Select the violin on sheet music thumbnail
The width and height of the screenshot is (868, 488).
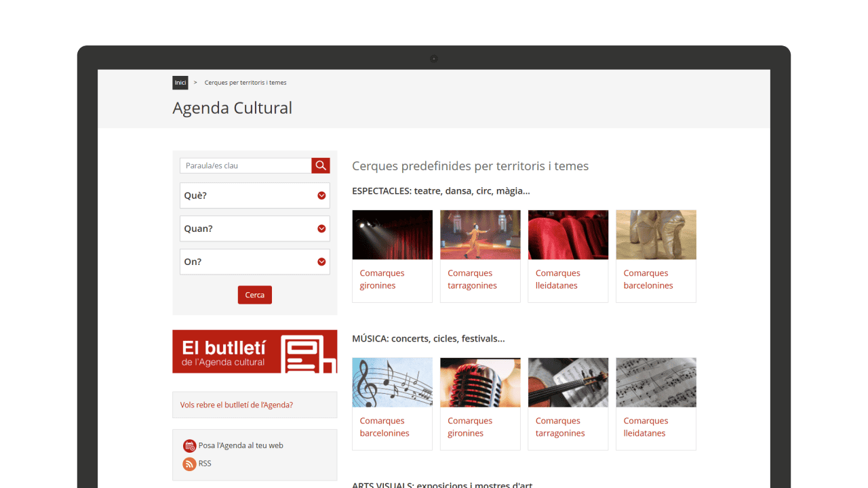pyautogui.click(x=568, y=382)
